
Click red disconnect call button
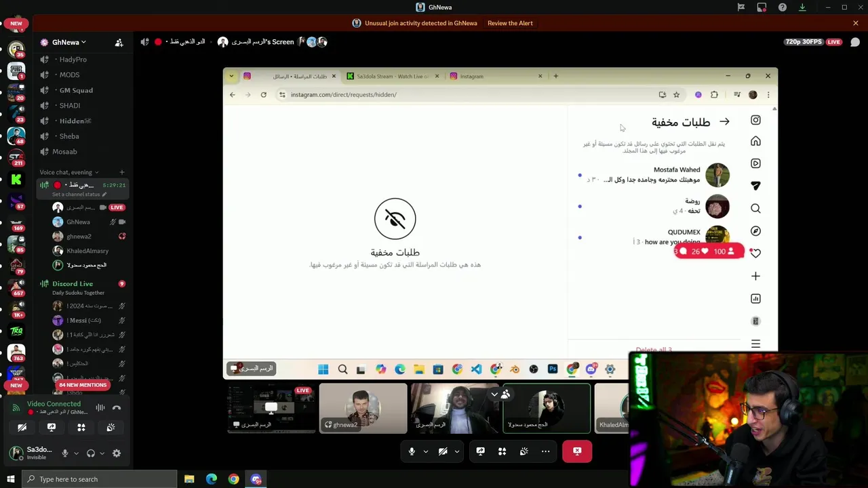coord(577,451)
